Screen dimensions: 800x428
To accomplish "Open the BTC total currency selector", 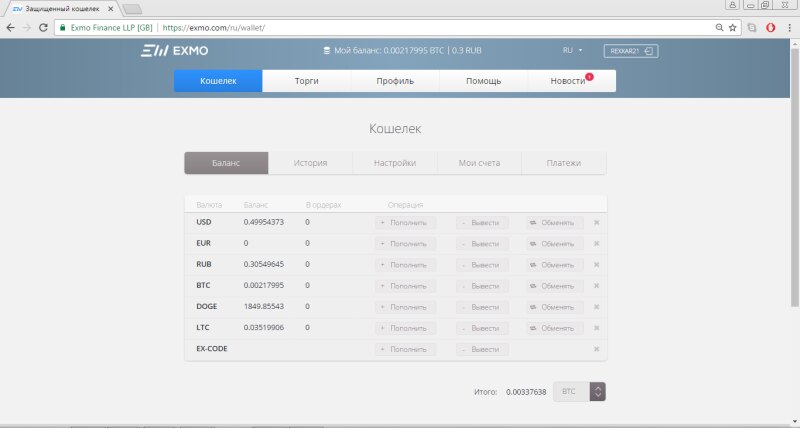I will pos(572,392).
